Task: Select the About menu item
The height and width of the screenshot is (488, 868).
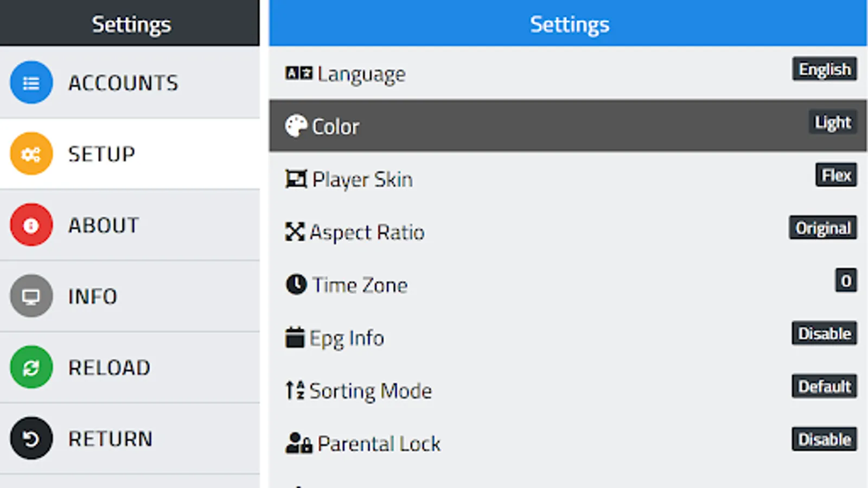Action: pos(103,225)
